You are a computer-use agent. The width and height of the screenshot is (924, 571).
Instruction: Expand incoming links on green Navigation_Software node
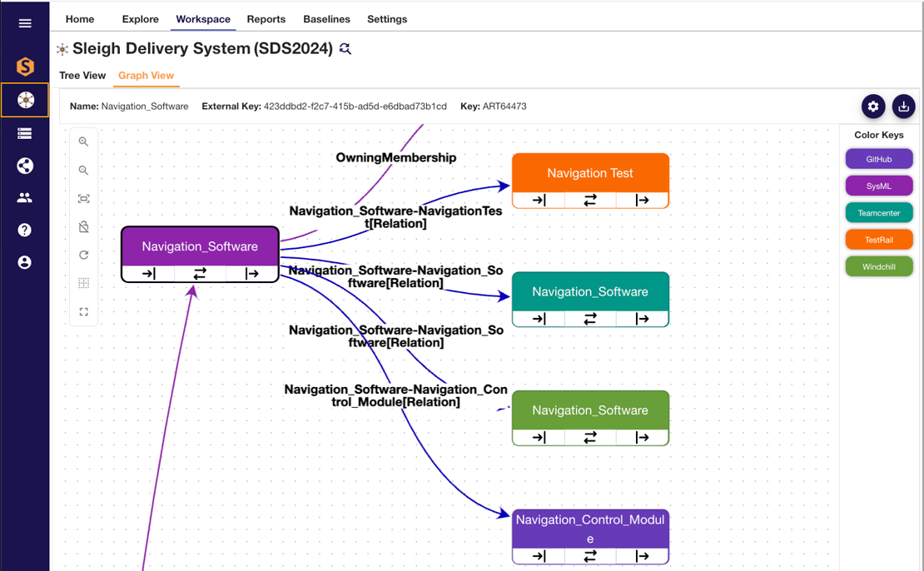tap(539, 437)
